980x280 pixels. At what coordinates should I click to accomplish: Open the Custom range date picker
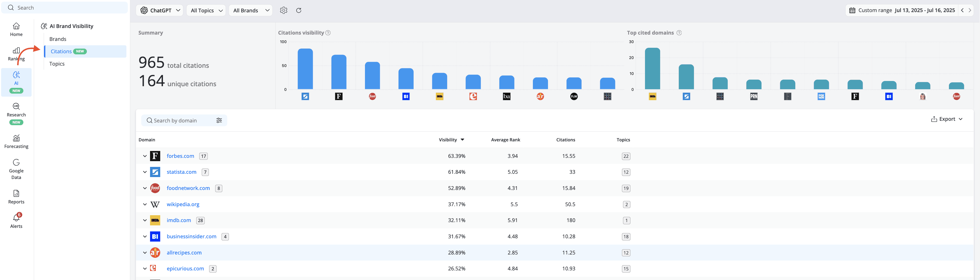click(x=902, y=10)
